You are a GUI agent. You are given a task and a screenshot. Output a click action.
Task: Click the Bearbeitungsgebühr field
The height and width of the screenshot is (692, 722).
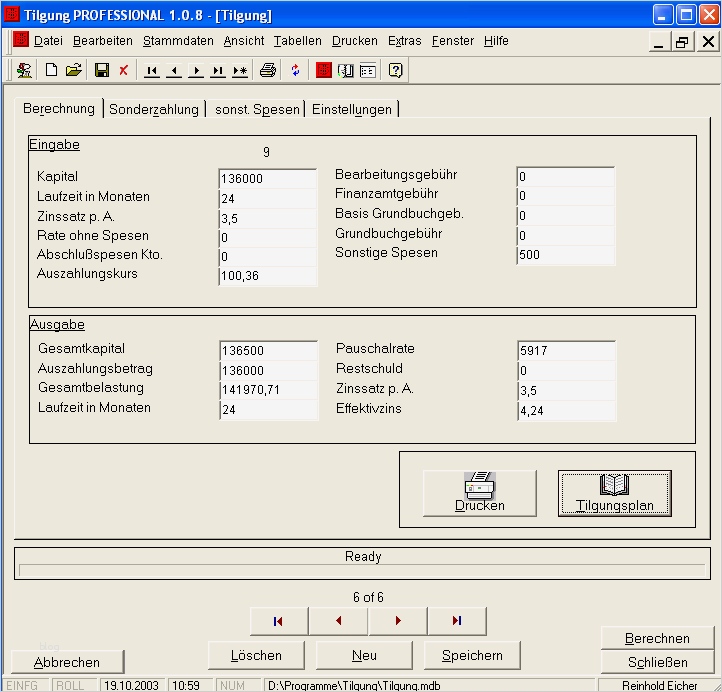(565, 177)
